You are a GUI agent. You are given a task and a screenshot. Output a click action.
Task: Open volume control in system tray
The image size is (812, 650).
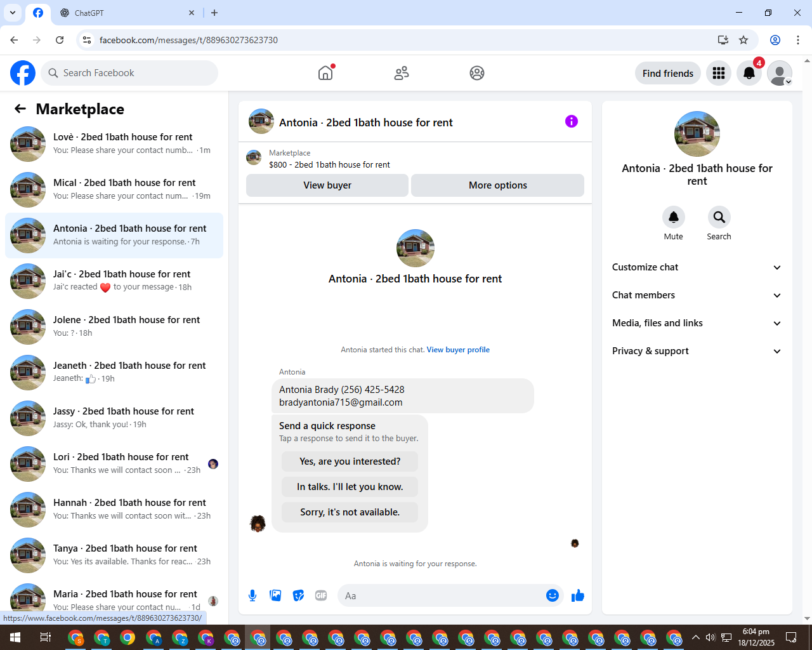pos(710,637)
